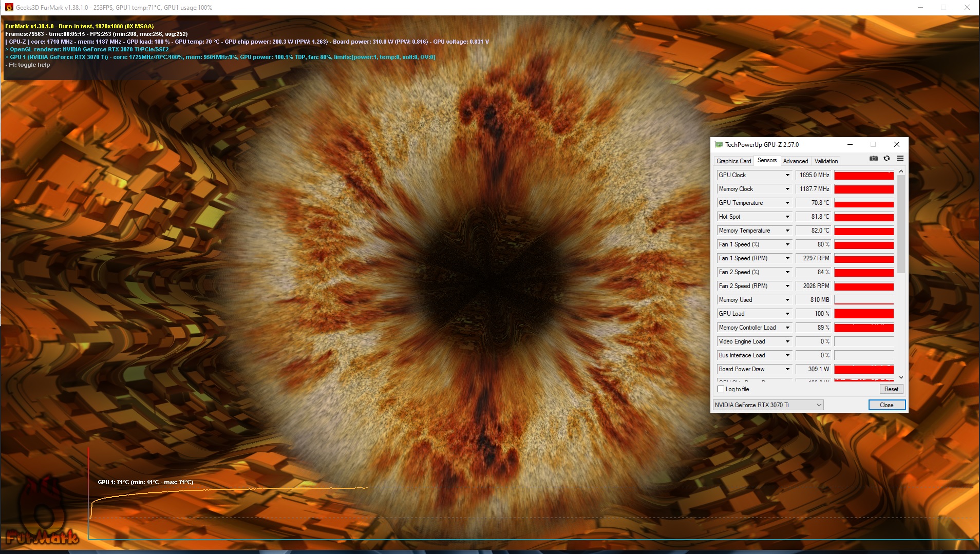
Task: Expand the Fan 2 Speed (RPM) dropdown
Action: [x=787, y=286]
